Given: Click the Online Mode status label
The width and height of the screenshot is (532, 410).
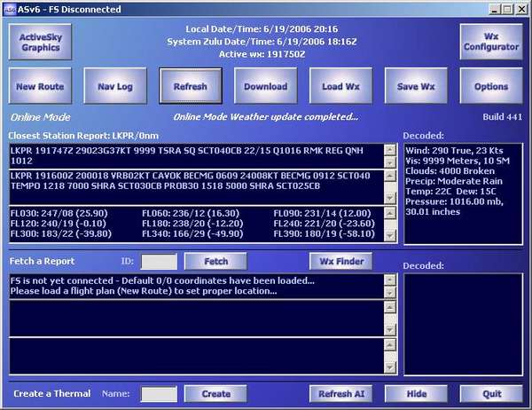Looking at the screenshot, I should click(40, 117).
